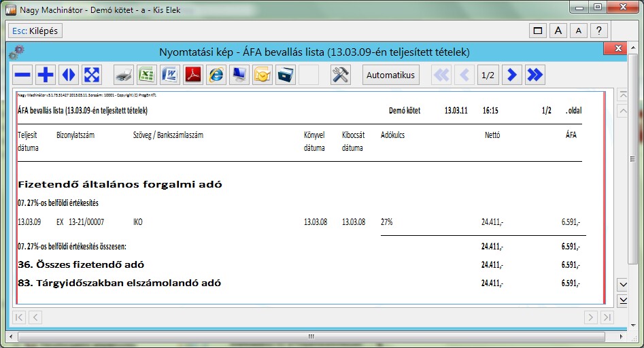Screen dimensions: 644x348
Task: Send the report by email icon
Action: click(262, 75)
